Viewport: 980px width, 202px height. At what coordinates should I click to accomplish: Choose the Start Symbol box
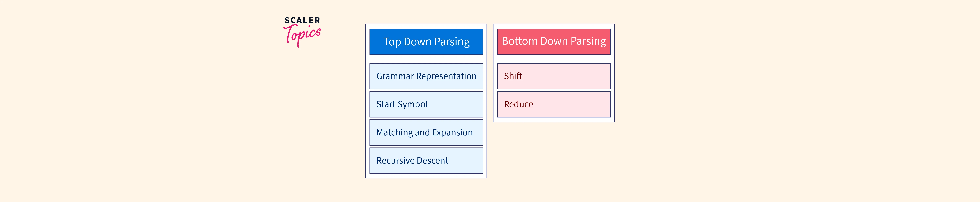[x=426, y=104]
